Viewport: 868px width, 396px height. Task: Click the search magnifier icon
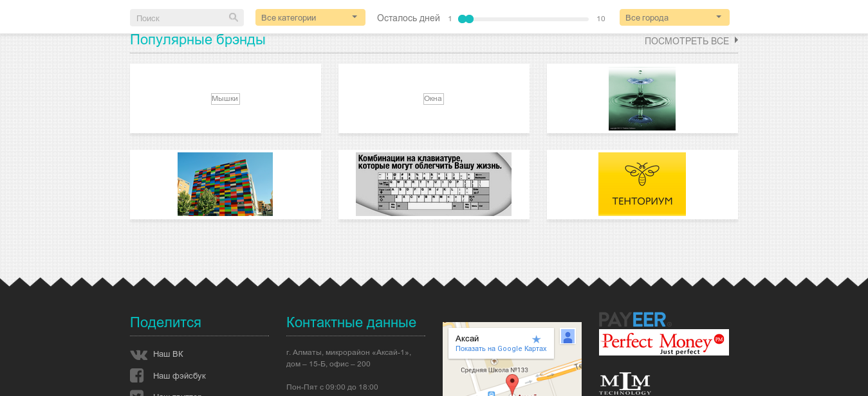234,17
